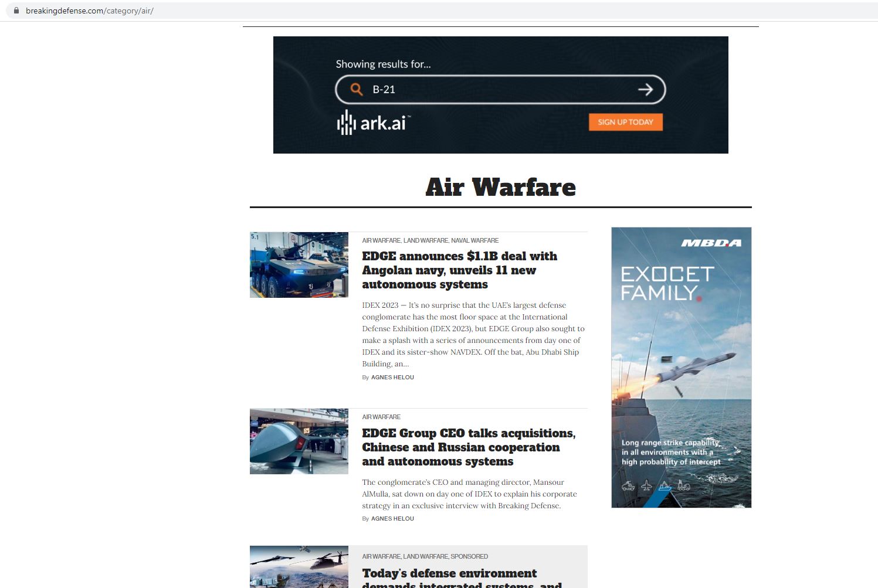Click the armored vehicle article thumbnail
The width and height of the screenshot is (878, 588).
tap(299, 265)
